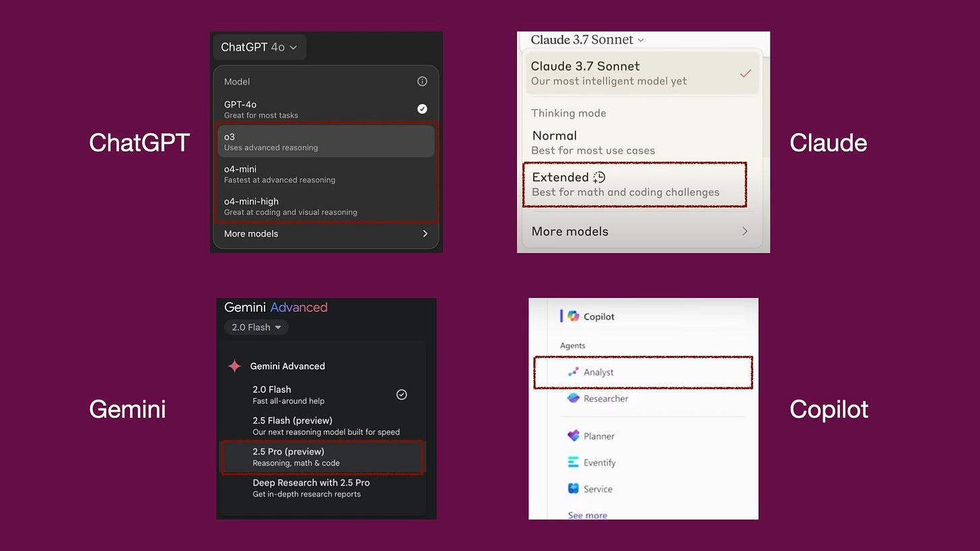Viewport: 980px width, 551px height.
Task: Click See more link in Copilot sidebar
Action: click(588, 515)
